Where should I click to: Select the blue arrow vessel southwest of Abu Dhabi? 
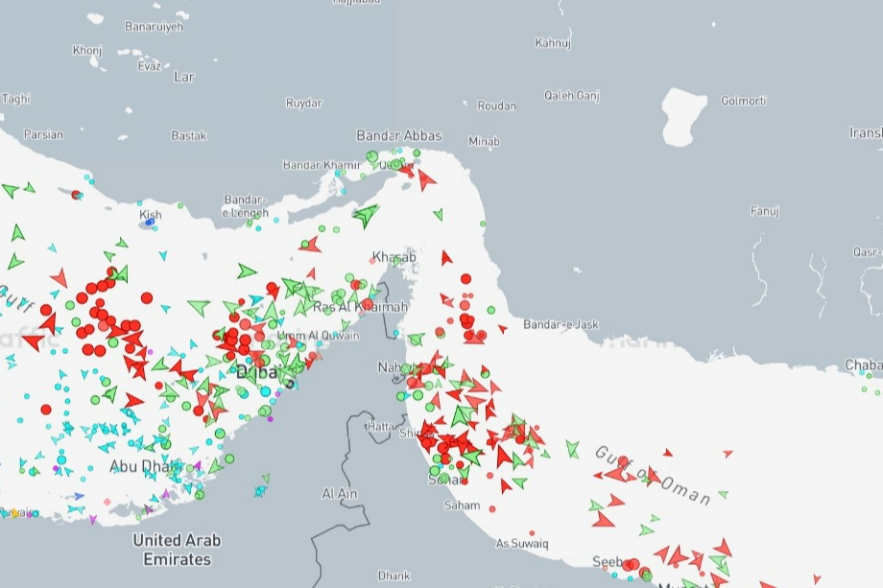(79, 496)
